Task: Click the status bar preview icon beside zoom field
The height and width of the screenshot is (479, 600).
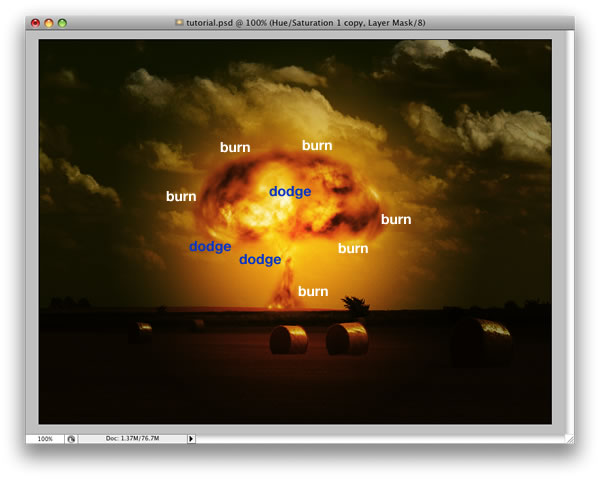Action: [71, 439]
